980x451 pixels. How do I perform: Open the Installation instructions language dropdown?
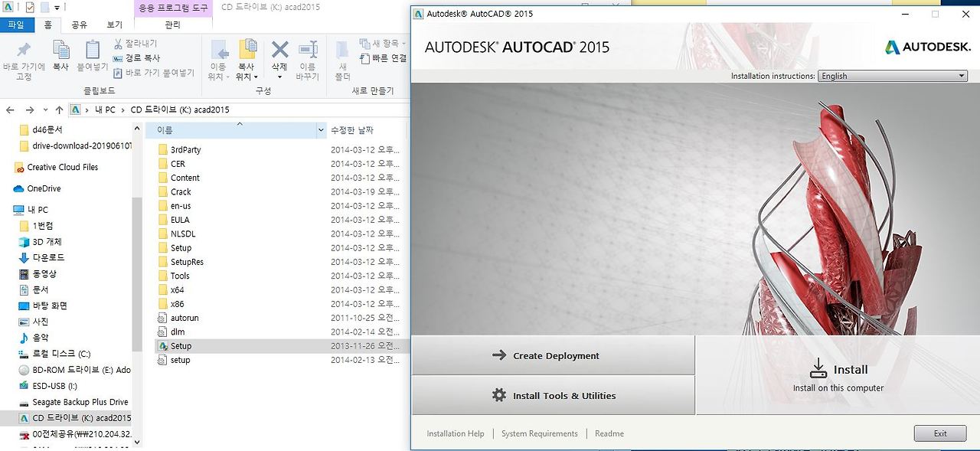click(x=959, y=76)
